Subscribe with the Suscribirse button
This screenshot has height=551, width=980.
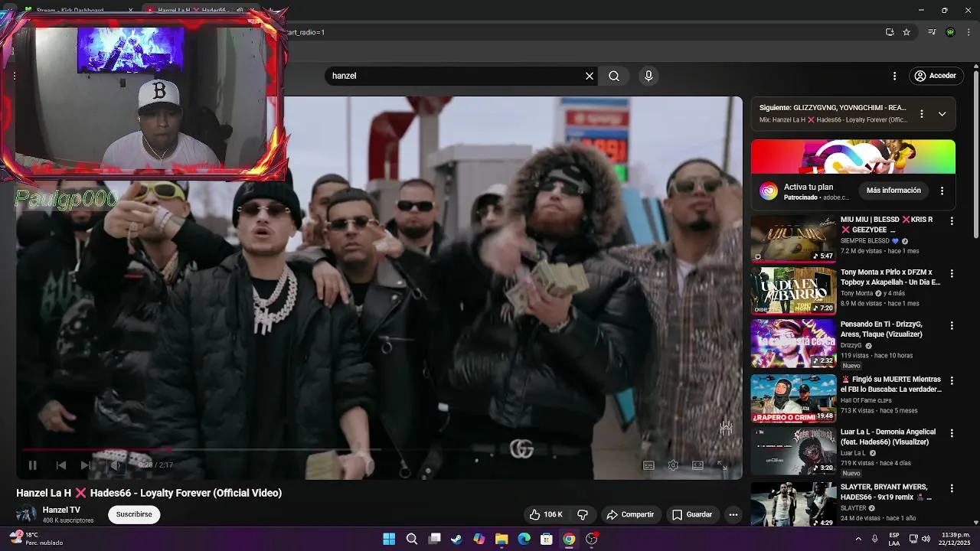(x=134, y=514)
